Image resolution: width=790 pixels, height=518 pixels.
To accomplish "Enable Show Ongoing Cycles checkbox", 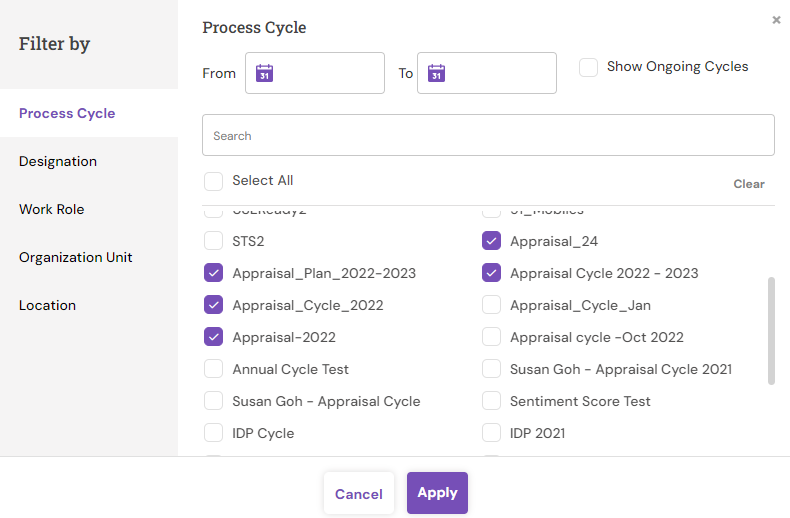I will [589, 67].
